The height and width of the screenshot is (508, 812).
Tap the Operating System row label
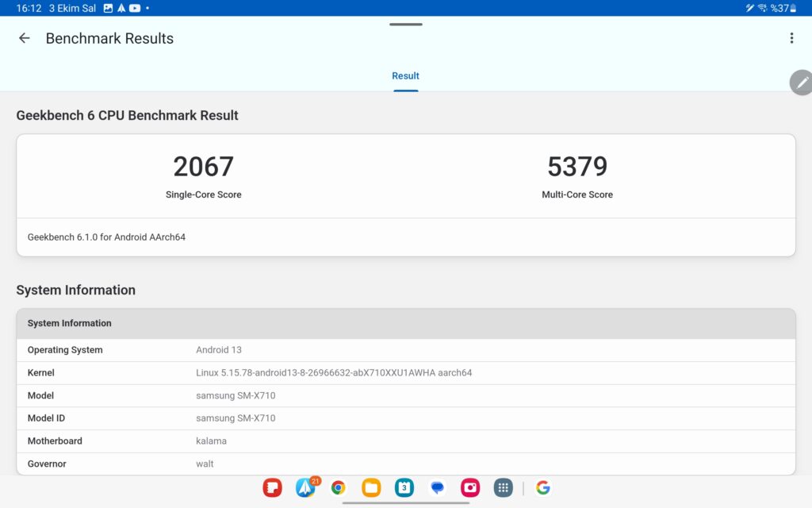[x=65, y=350]
